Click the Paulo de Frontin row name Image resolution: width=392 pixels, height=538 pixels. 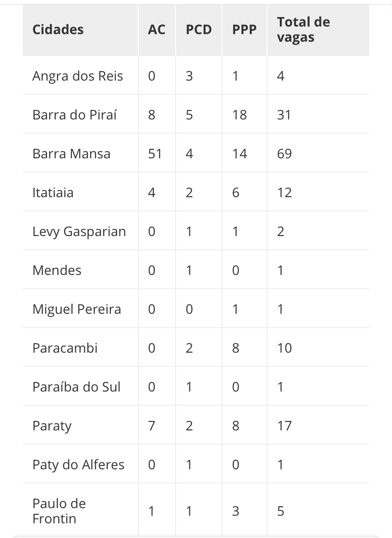point(59,511)
